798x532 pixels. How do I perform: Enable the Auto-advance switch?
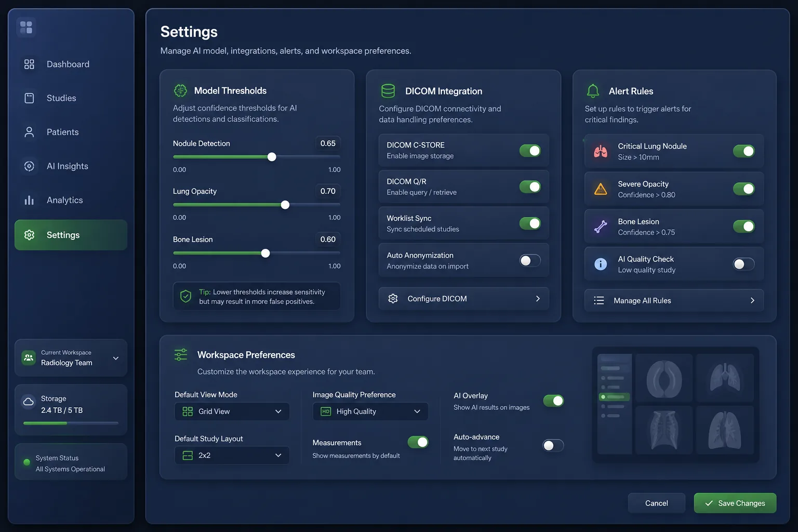coord(553,445)
